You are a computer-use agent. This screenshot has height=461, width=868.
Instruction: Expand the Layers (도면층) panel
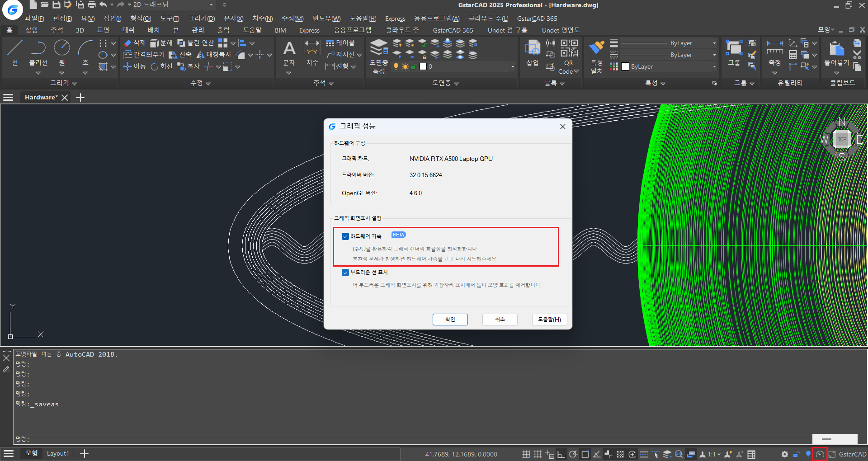click(446, 83)
